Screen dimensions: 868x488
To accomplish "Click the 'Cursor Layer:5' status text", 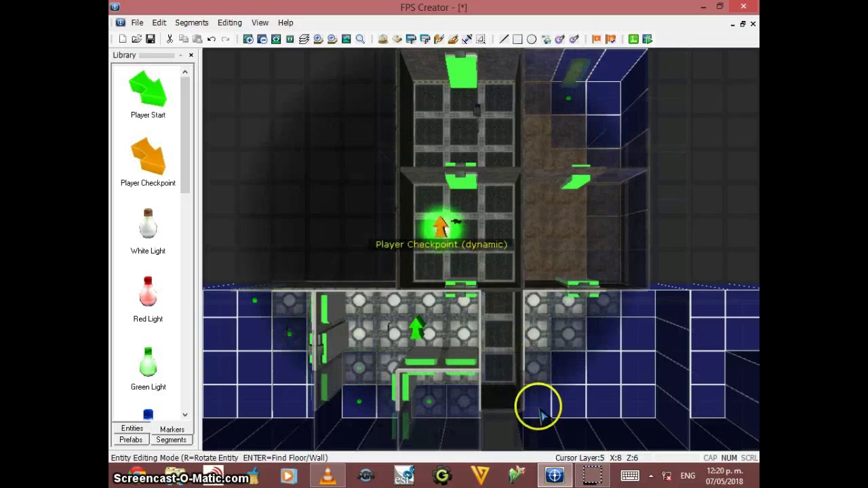I will (580, 458).
